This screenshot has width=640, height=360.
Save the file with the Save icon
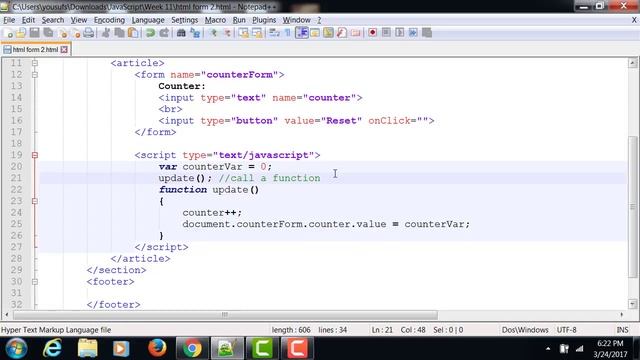[35, 33]
